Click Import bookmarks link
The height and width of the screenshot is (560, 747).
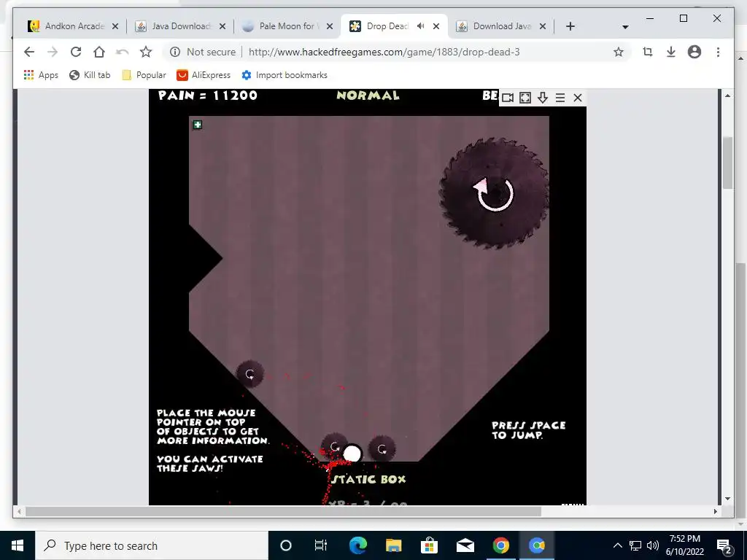[x=285, y=75]
